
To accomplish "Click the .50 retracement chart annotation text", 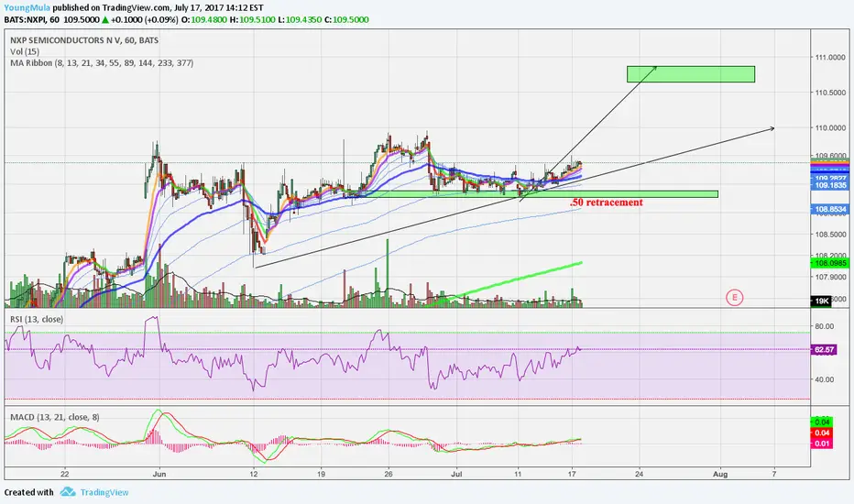I will coord(607,203).
